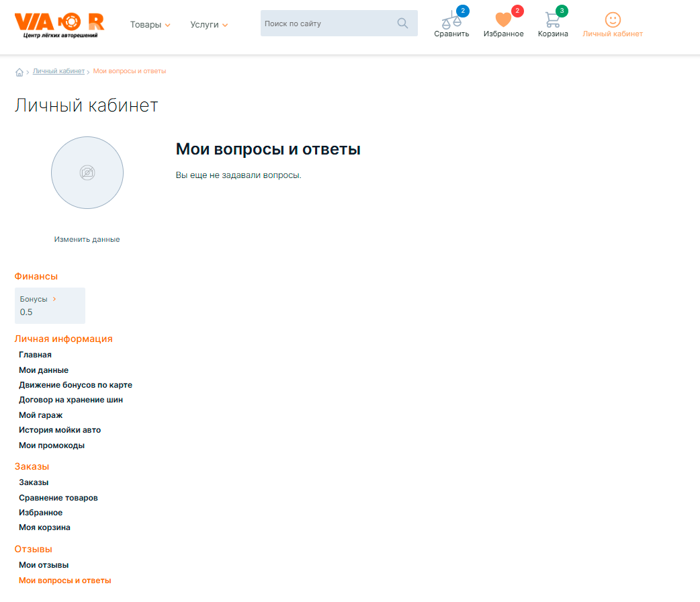This screenshot has width=700, height=602.
Task: Click the search magnifier icon
Action: (x=402, y=24)
